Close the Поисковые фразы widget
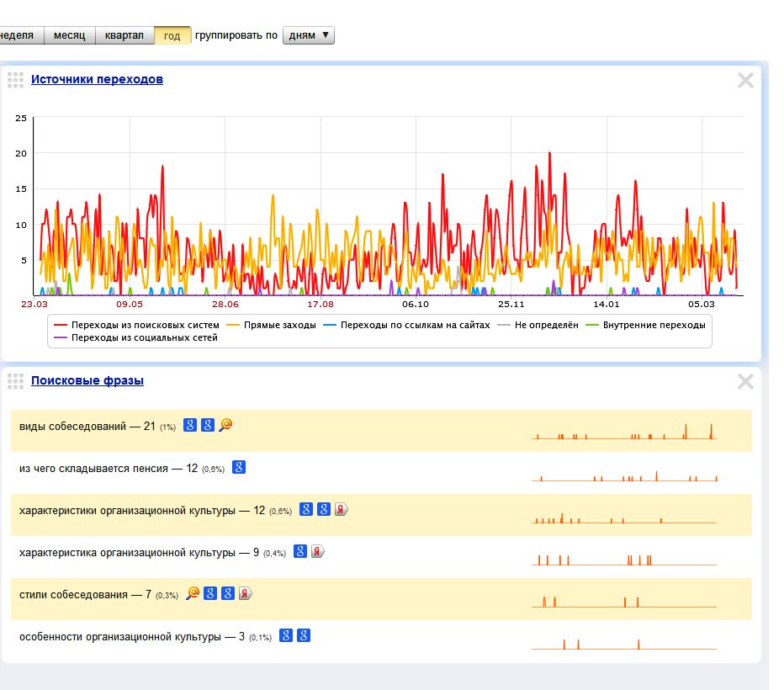The width and height of the screenshot is (784, 690). (745, 381)
